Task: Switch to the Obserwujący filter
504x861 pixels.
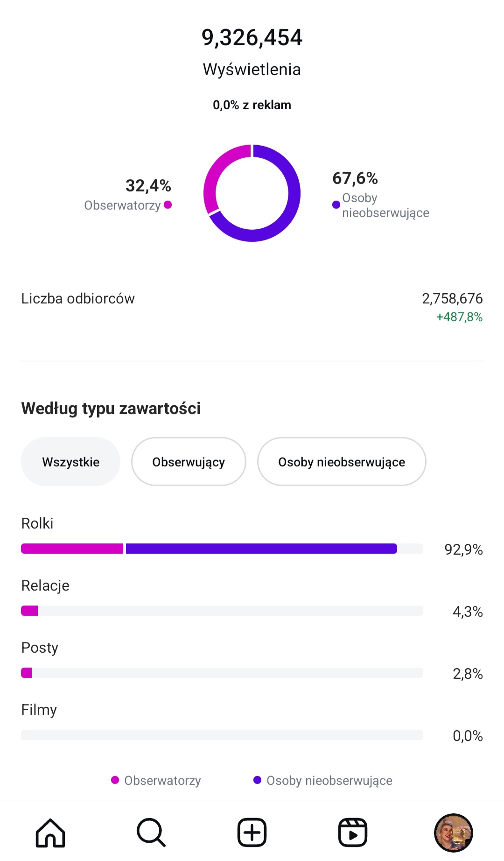Action: click(x=189, y=462)
